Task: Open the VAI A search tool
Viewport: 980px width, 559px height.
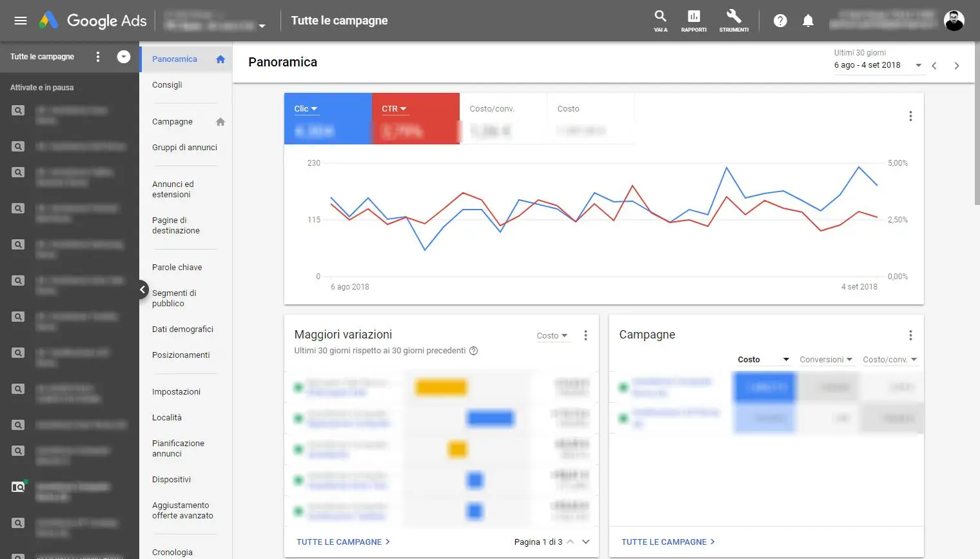Action: (660, 21)
